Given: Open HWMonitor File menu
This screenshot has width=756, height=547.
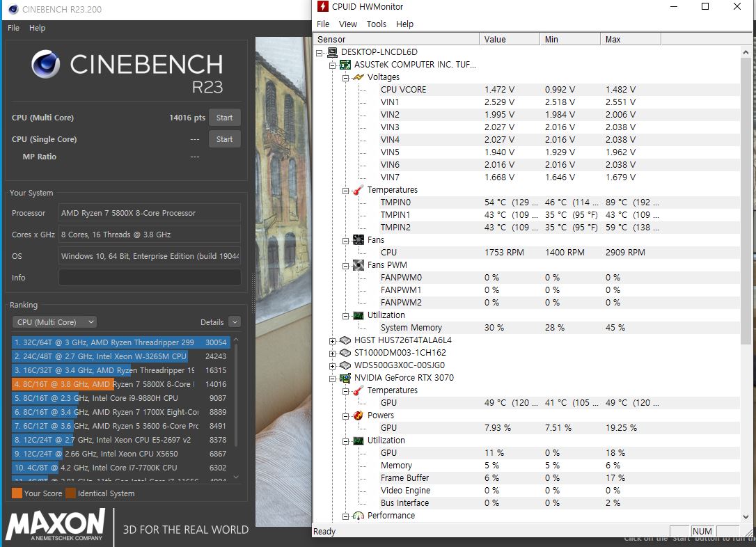Looking at the screenshot, I should click(x=323, y=24).
